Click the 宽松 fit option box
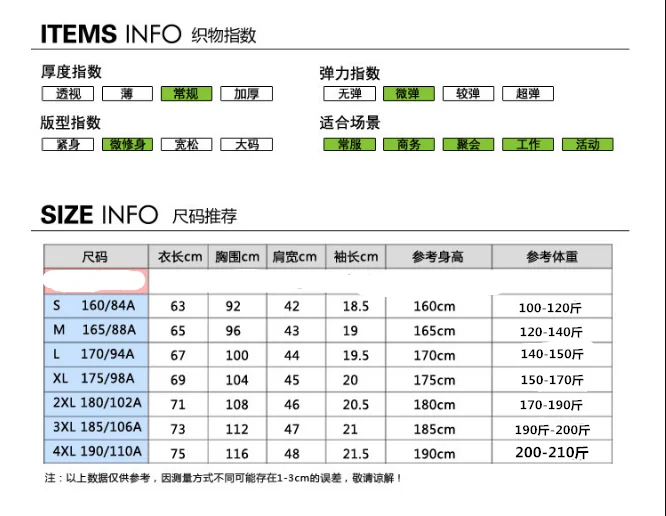The width and height of the screenshot is (666, 516). pyautogui.click(x=186, y=144)
